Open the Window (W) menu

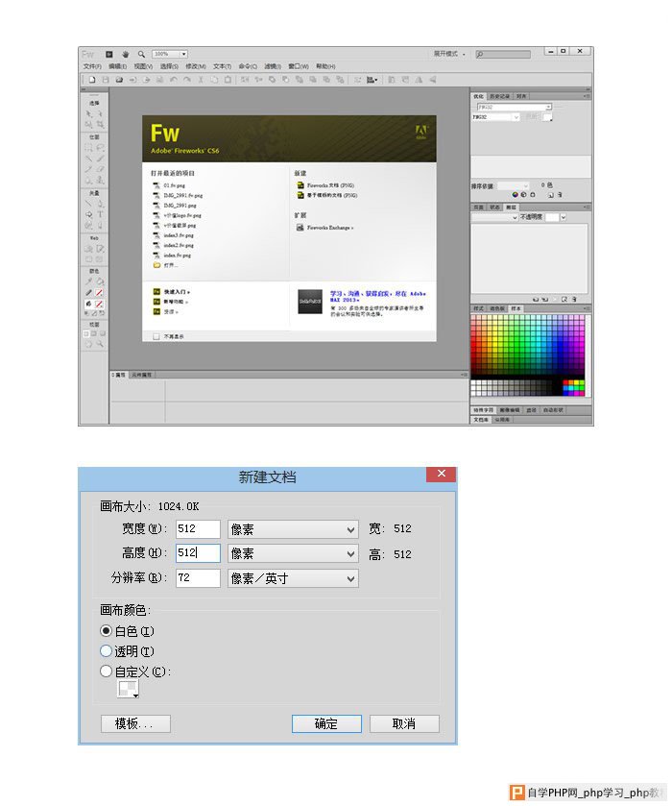(299, 66)
